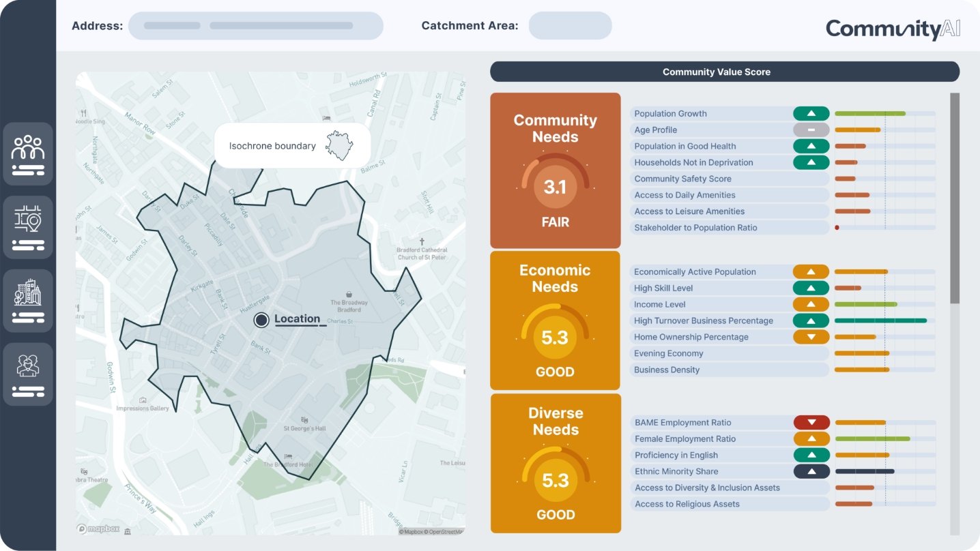
Task: Toggle the Population Growth trend indicator
Action: coord(811,113)
